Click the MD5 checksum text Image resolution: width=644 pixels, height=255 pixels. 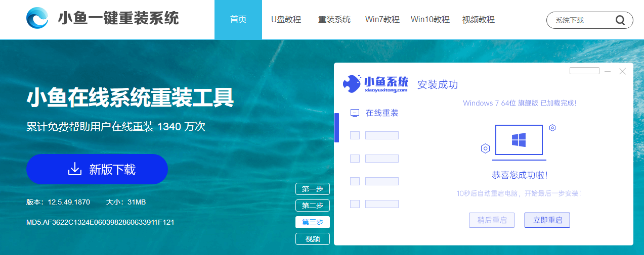point(100,222)
